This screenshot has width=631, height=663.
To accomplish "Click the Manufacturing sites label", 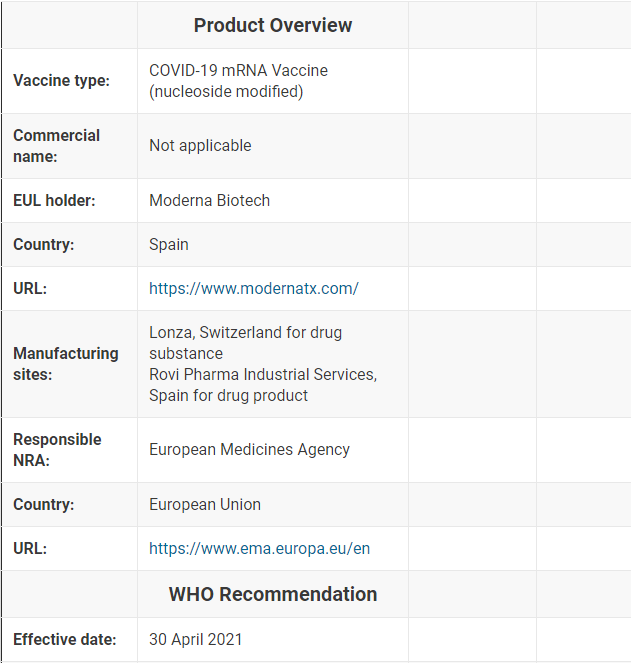I will point(66,364).
